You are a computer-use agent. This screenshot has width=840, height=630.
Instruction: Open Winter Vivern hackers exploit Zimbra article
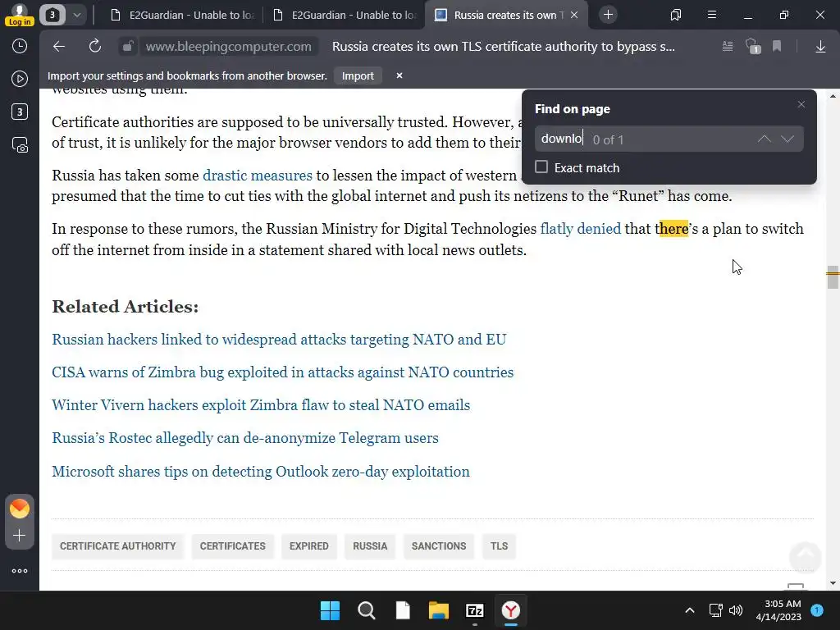click(261, 405)
